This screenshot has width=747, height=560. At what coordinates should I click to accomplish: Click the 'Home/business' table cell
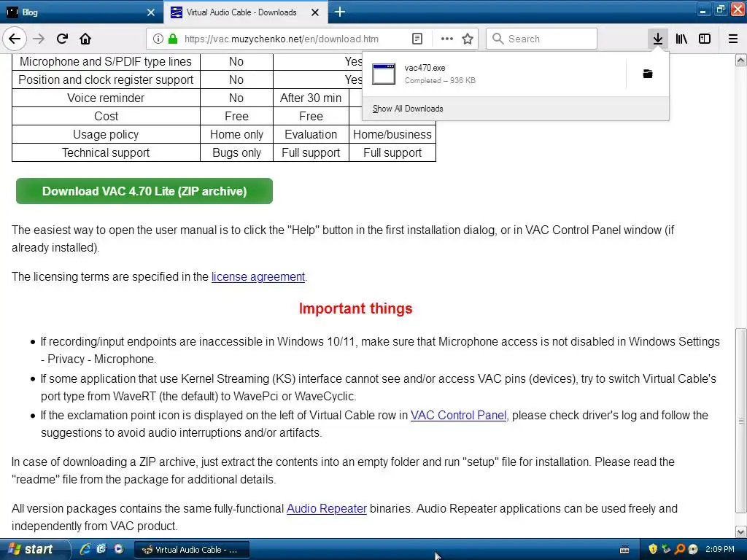(x=392, y=134)
